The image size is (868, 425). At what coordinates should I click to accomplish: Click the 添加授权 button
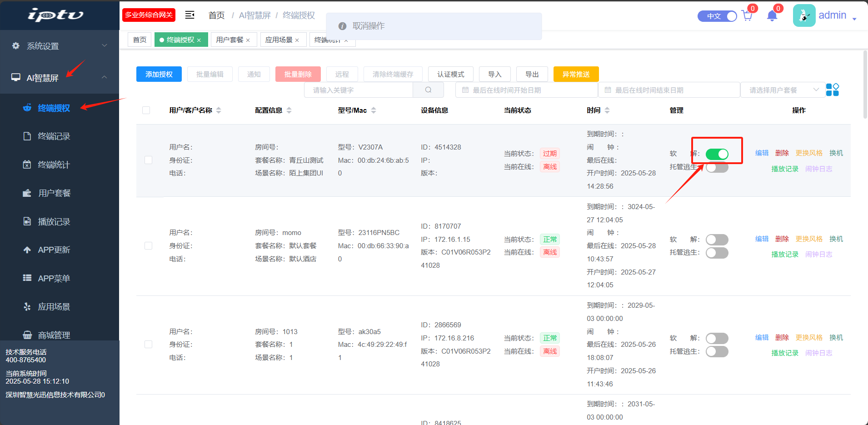point(159,74)
